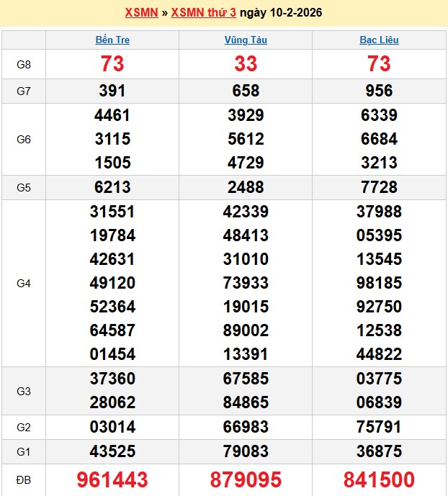The width and height of the screenshot is (448, 496).
Task: Pick Bạc Liêu special prize 841500
Action: (x=379, y=479)
